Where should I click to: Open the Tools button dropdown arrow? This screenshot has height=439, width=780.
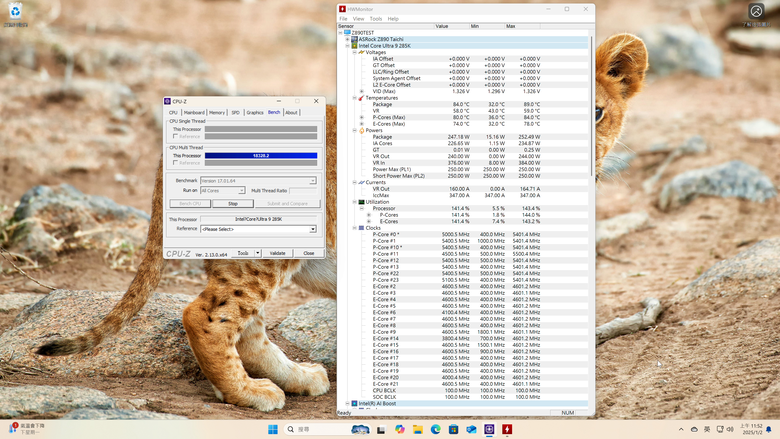pyautogui.click(x=258, y=253)
